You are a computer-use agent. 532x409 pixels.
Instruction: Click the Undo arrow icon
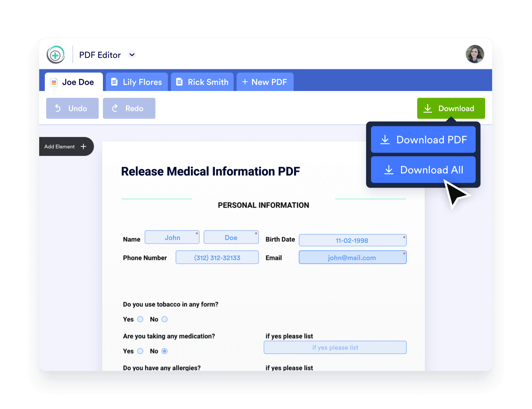coord(58,108)
